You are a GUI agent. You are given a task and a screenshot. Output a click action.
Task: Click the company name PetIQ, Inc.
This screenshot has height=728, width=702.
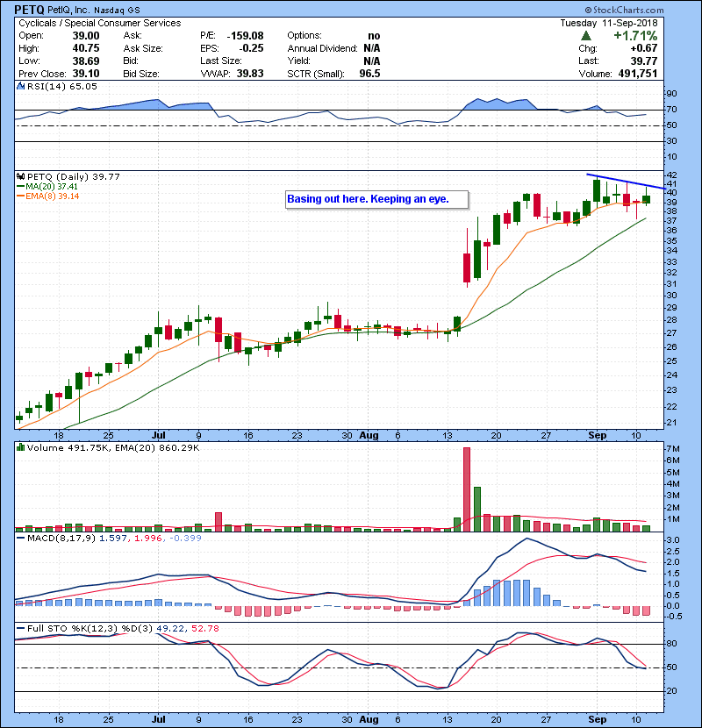click(68, 11)
